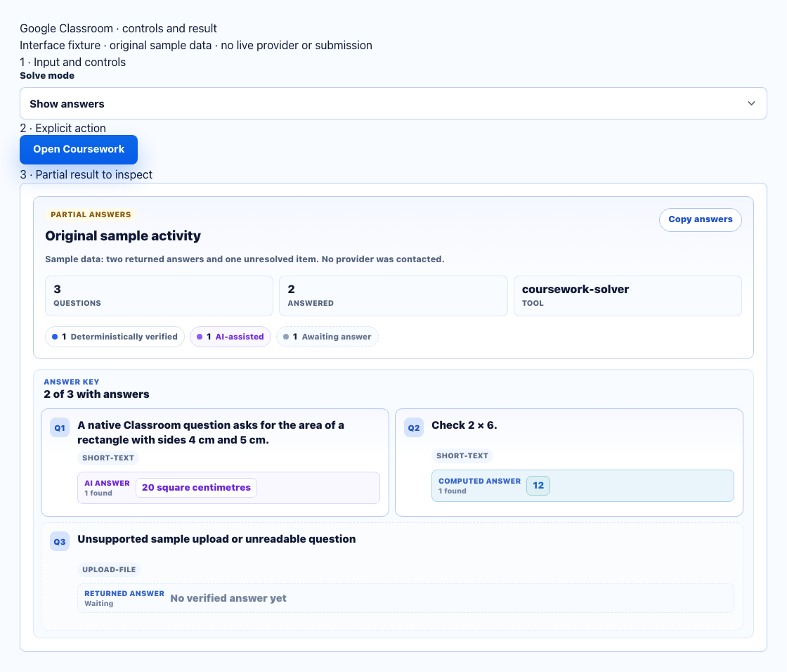This screenshot has height=672, width=787.
Task: Click the 2 ANSWERED stat card
Action: click(393, 296)
